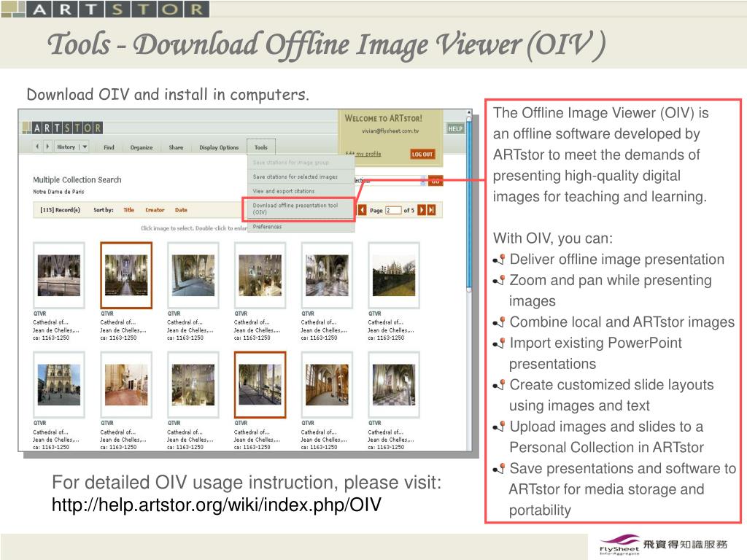Click "Download OIV and install in computers." text

tap(168, 94)
